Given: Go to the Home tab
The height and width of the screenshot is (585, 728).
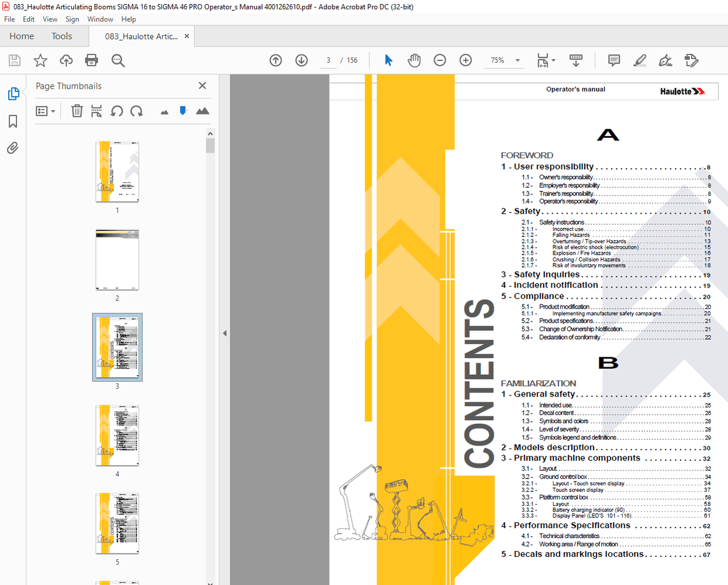Looking at the screenshot, I should [x=22, y=36].
